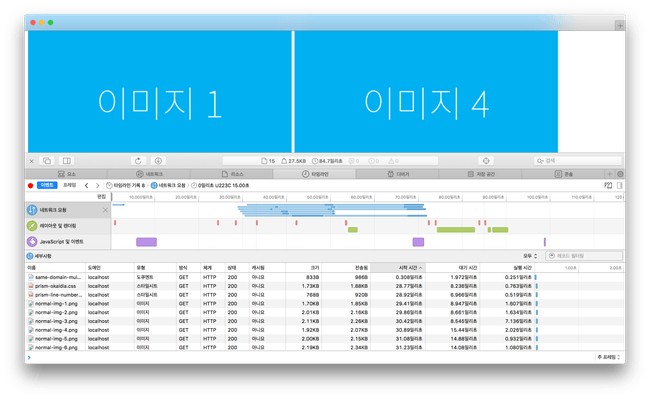Image resolution: width=650 pixels, height=399 pixels.
Task: Click the element selection crosshair icon
Action: [486, 161]
